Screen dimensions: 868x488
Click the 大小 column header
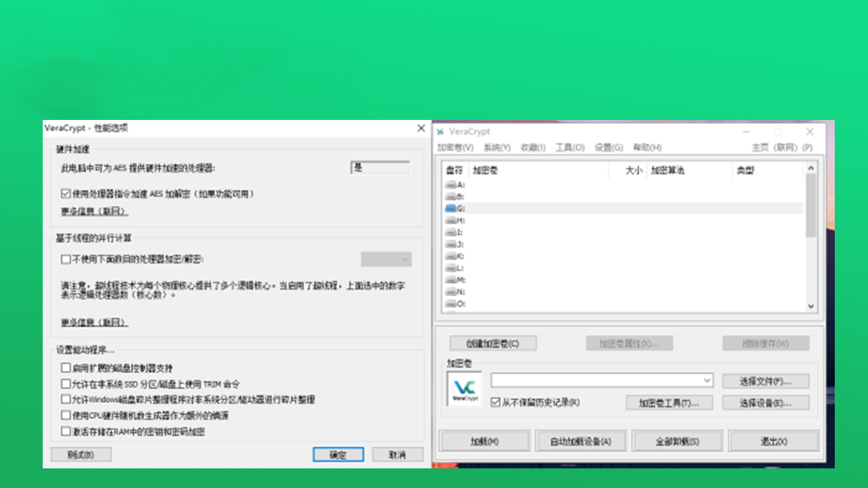click(628, 170)
